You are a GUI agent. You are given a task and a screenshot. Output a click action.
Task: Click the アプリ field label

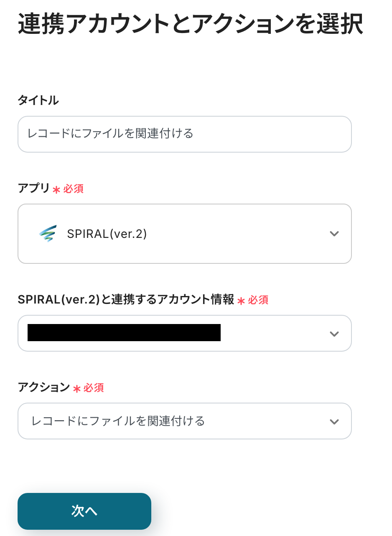pos(33,188)
